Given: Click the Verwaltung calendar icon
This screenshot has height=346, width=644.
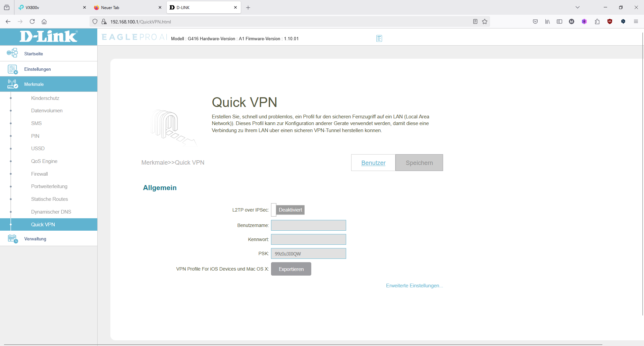Looking at the screenshot, I should pyautogui.click(x=13, y=239).
